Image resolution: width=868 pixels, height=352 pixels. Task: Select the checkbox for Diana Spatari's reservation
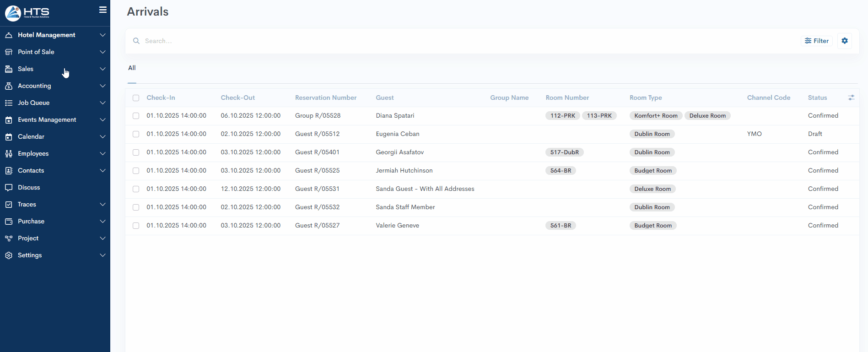coord(136,116)
